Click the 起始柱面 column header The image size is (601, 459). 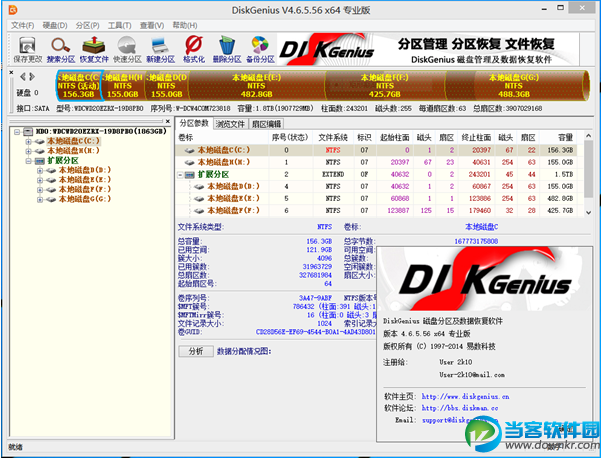[394, 137]
